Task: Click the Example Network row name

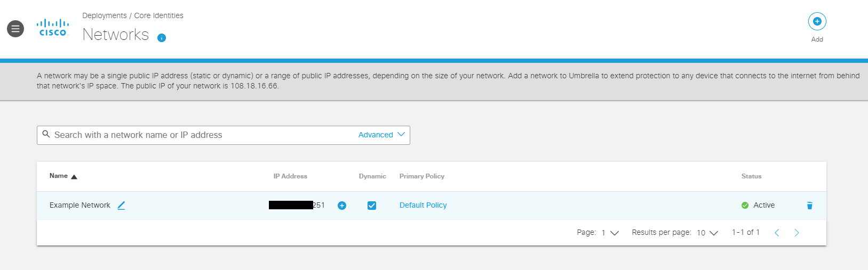Action: [x=80, y=205]
